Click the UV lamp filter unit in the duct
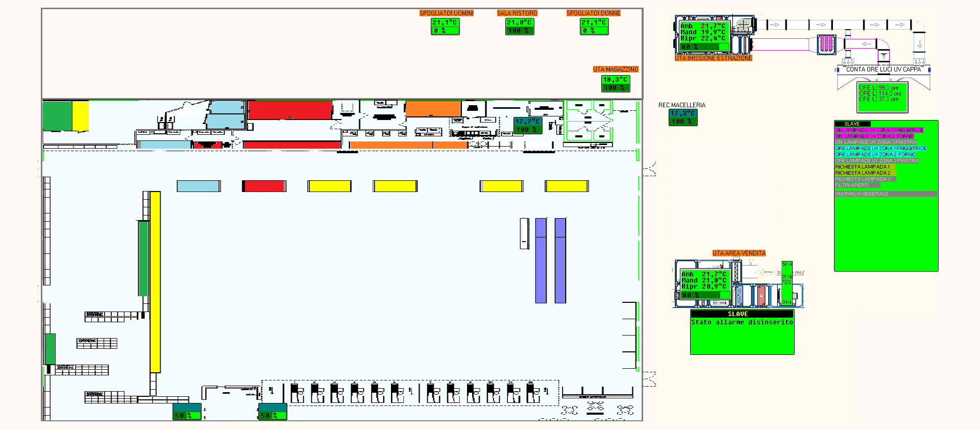Image resolution: width=980 pixels, height=430 pixels. [826, 44]
